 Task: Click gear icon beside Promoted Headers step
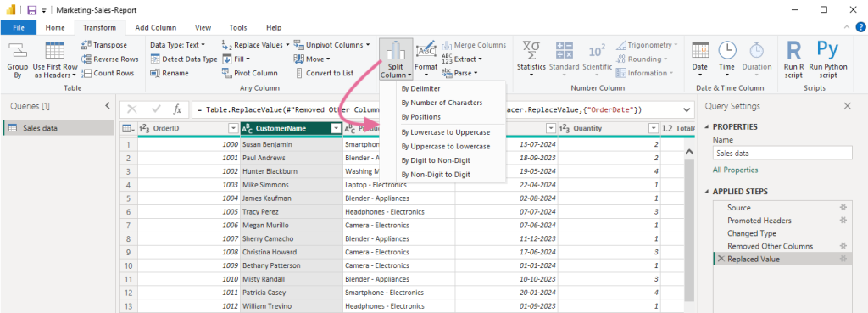pos(843,220)
